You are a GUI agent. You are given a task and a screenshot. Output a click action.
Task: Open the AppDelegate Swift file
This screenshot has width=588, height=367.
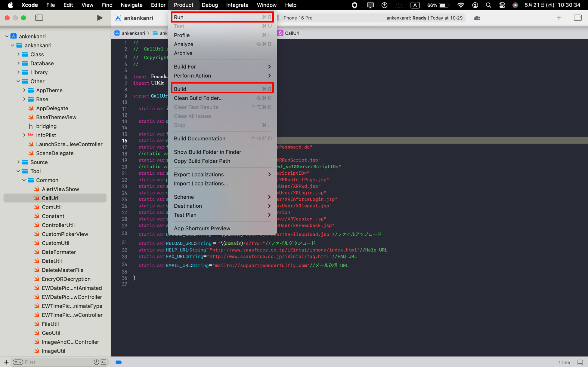(x=52, y=108)
